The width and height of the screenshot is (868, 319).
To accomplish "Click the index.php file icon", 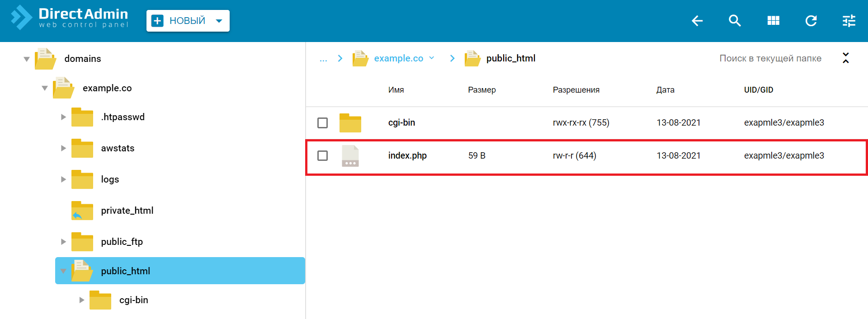I will coord(350,156).
